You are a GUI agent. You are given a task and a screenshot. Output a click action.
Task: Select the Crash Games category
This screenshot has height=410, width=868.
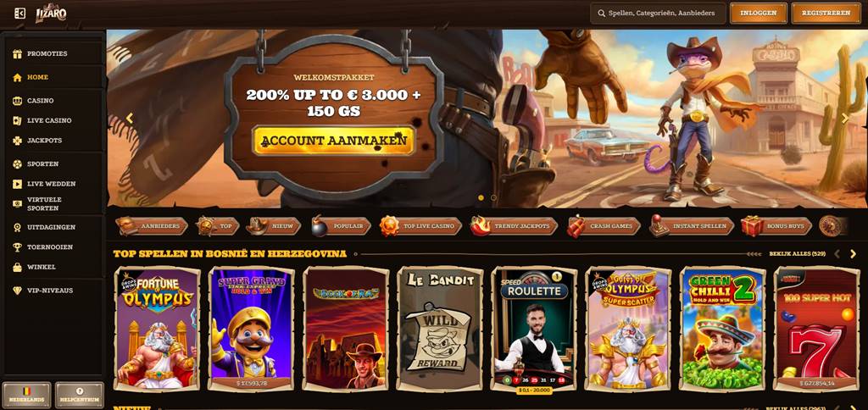(604, 226)
